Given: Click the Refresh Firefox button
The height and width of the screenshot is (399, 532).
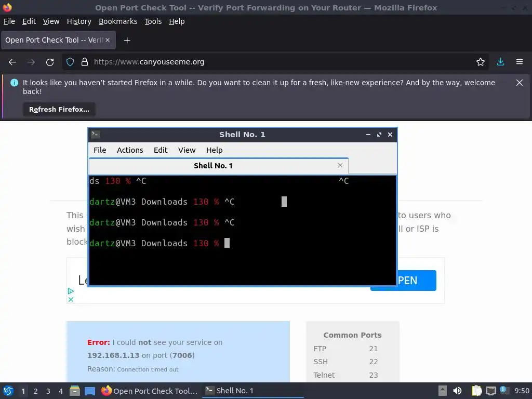Looking at the screenshot, I should click(59, 109).
